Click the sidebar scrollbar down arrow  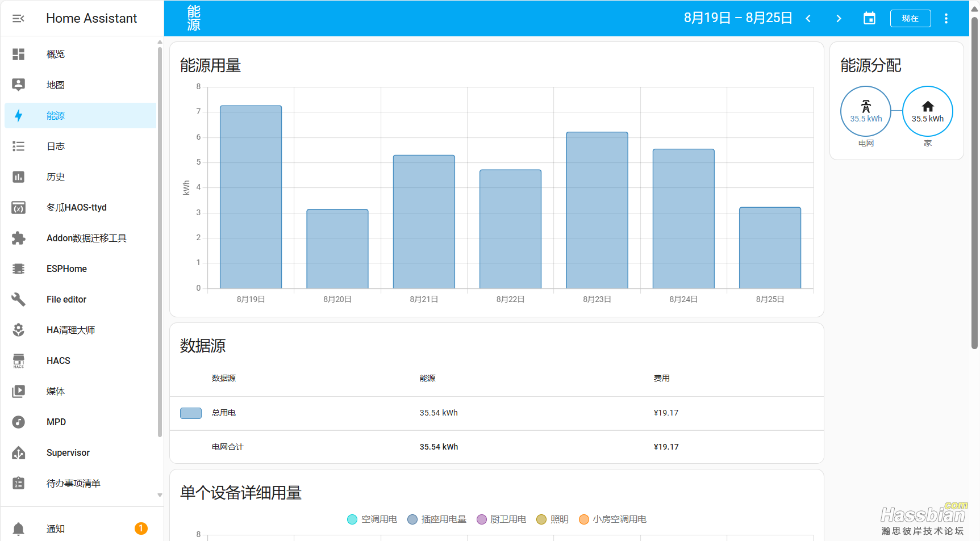pos(160,495)
